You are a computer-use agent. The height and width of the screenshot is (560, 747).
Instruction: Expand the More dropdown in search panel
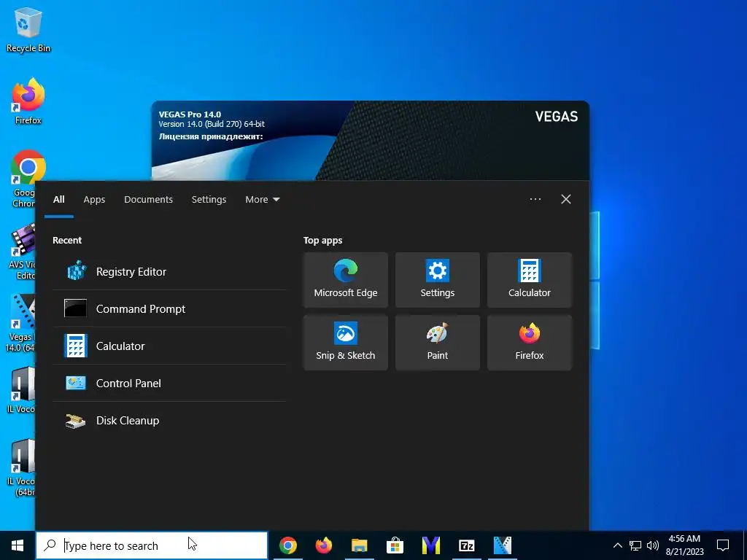pos(262,200)
